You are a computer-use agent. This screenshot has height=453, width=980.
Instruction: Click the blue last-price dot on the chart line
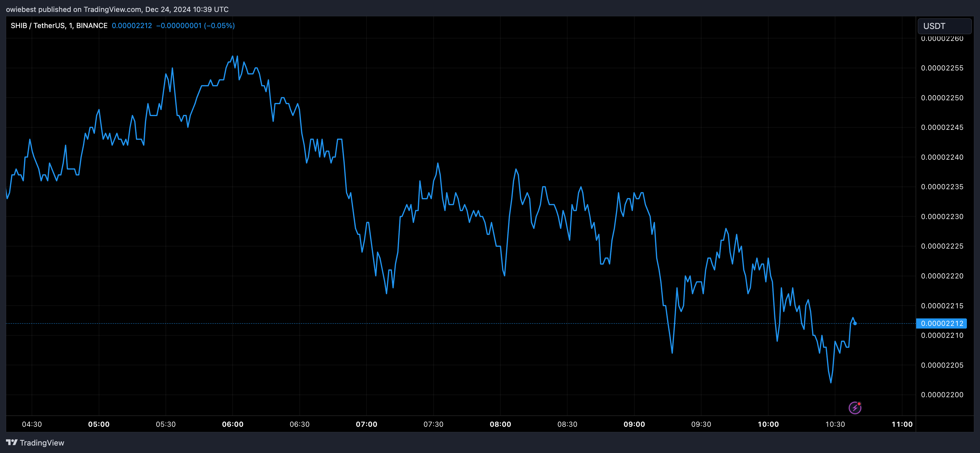(x=855, y=323)
